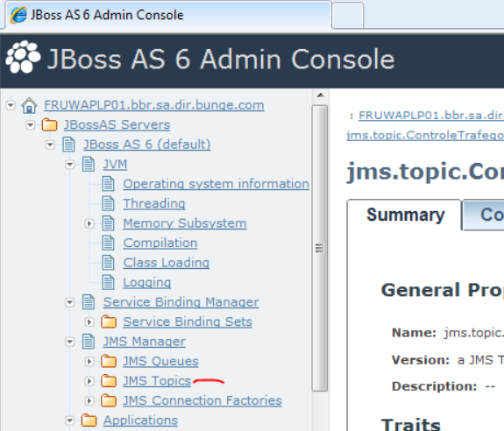Open the JMS Topics link

pyautogui.click(x=157, y=381)
